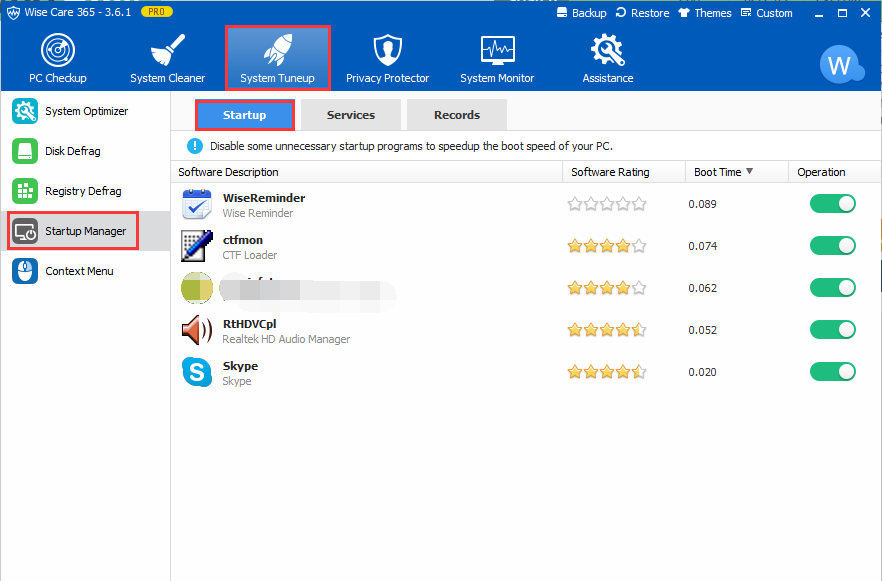Click the Wise Care 365 logo in title bar
882x581 pixels.
(x=13, y=12)
